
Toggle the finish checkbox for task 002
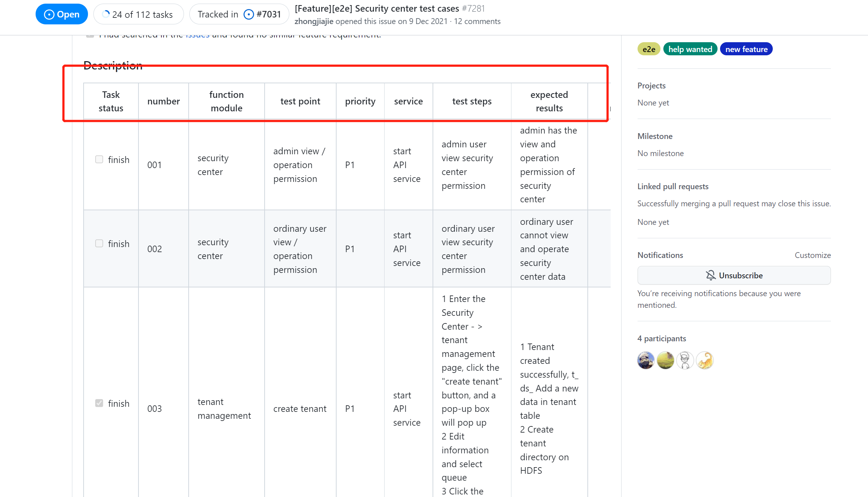pos(99,243)
